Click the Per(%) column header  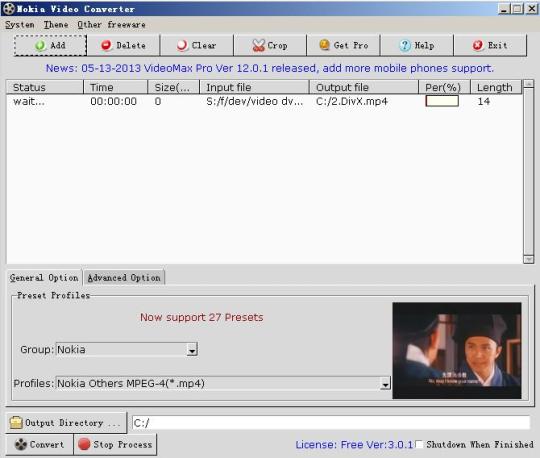click(445, 87)
